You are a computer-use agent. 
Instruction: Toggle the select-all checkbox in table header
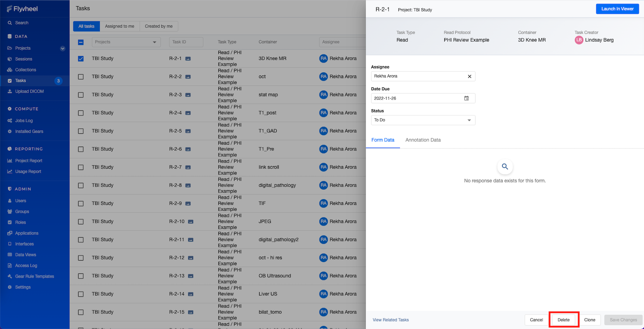[81, 42]
